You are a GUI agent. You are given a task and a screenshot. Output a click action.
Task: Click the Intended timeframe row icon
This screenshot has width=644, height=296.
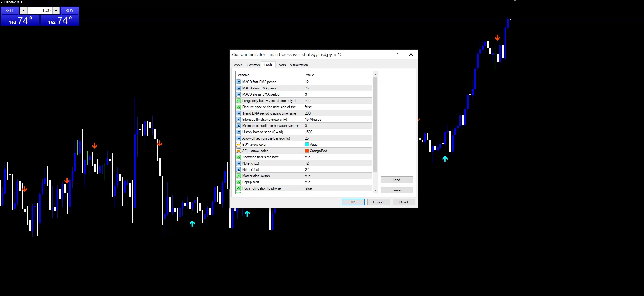238,120
